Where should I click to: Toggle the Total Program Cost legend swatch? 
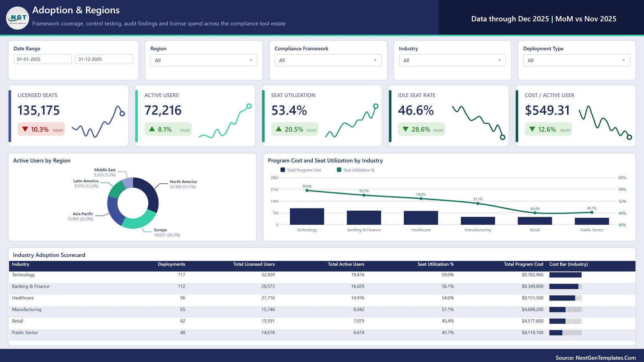283,170
